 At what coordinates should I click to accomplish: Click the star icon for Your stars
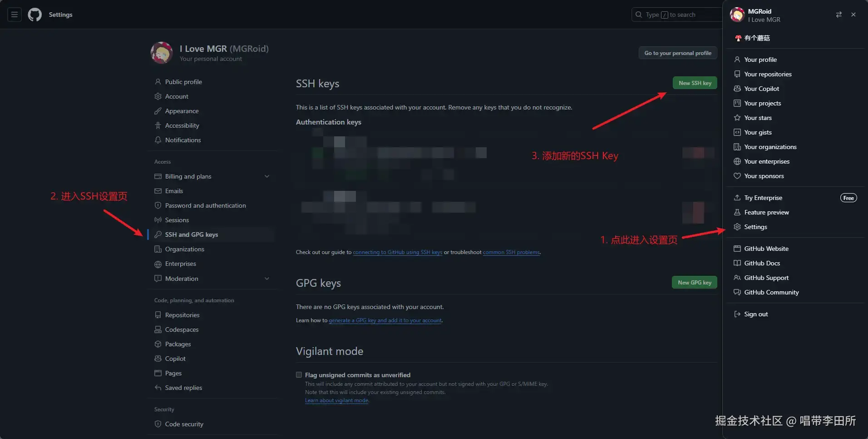click(x=737, y=118)
